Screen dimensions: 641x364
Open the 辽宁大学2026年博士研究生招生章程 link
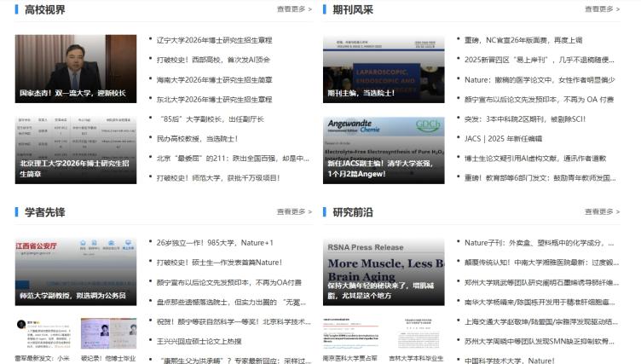click(214, 40)
